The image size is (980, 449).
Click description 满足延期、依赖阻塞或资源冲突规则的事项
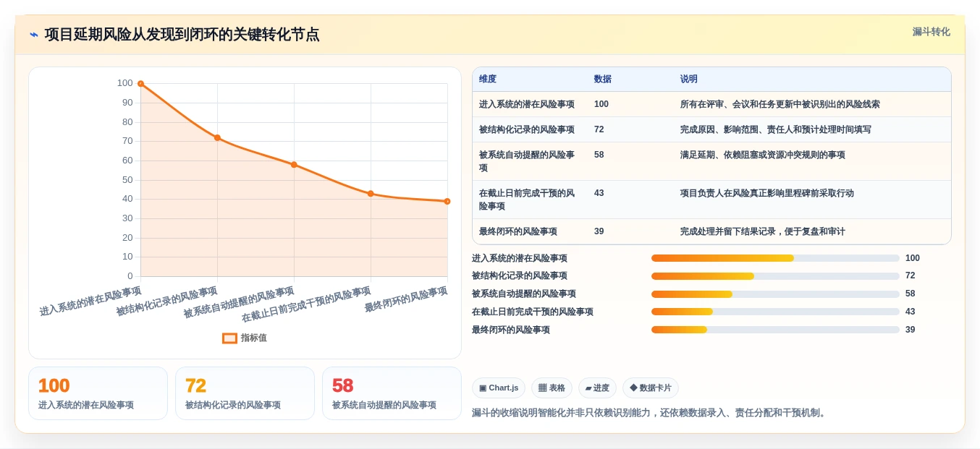click(763, 155)
